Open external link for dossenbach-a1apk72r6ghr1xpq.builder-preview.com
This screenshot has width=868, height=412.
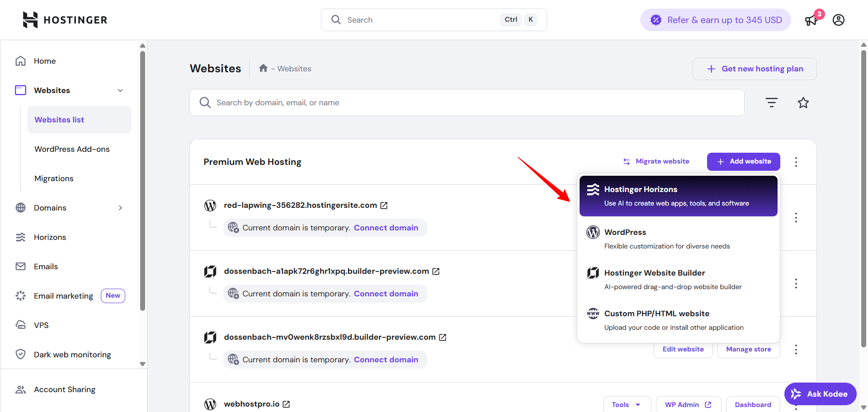pos(436,272)
